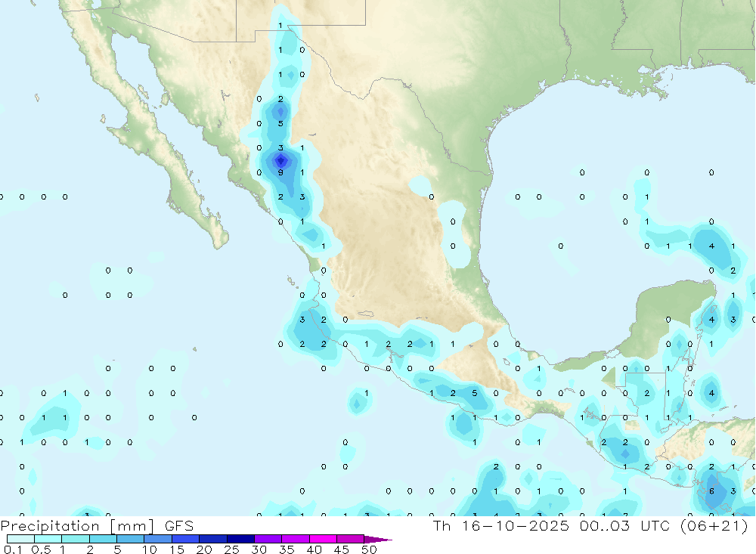Pick the 20–25 mm legend color box
756x554 pixels.
212,539
